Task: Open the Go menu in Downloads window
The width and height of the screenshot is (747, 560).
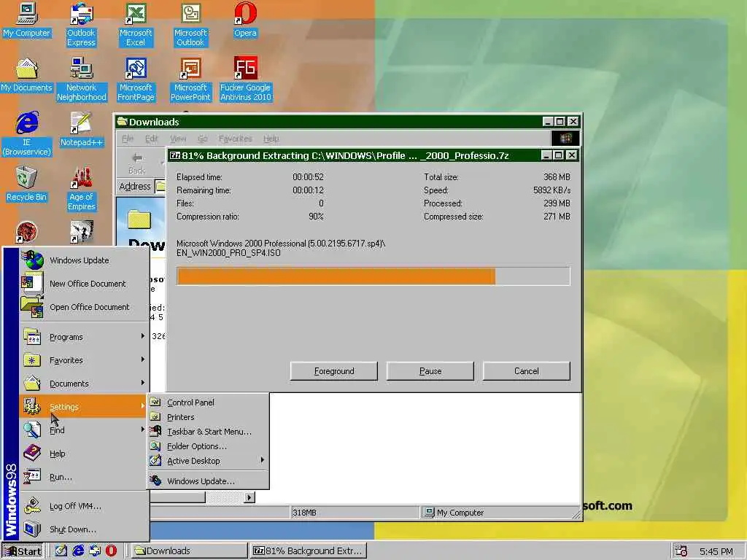Action: (x=203, y=139)
